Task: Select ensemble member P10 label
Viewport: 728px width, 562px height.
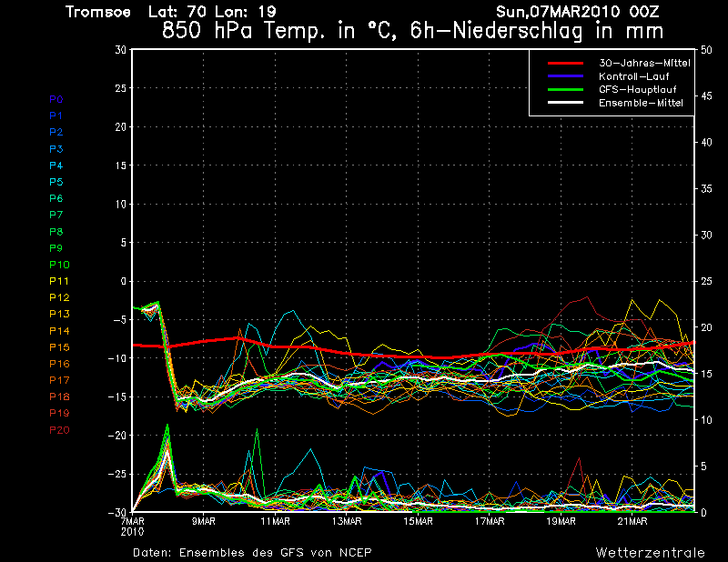Action: click(59, 265)
